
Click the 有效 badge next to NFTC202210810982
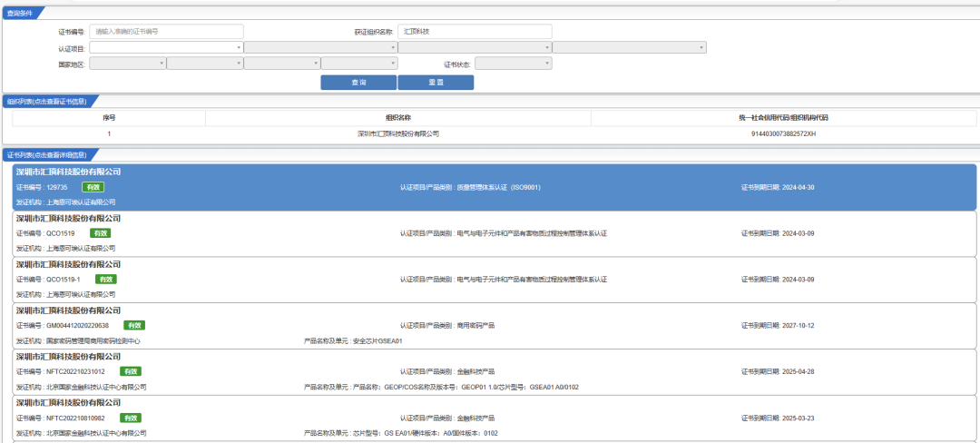(x=131, y=418)
